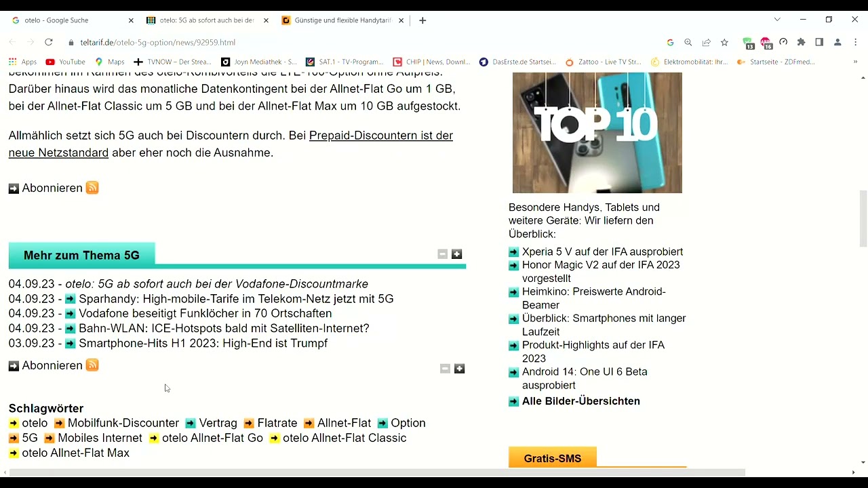The height and width of the screenshot is (488, 868).
Task: Open the Maps bookmark
Action: pos(109,62)
